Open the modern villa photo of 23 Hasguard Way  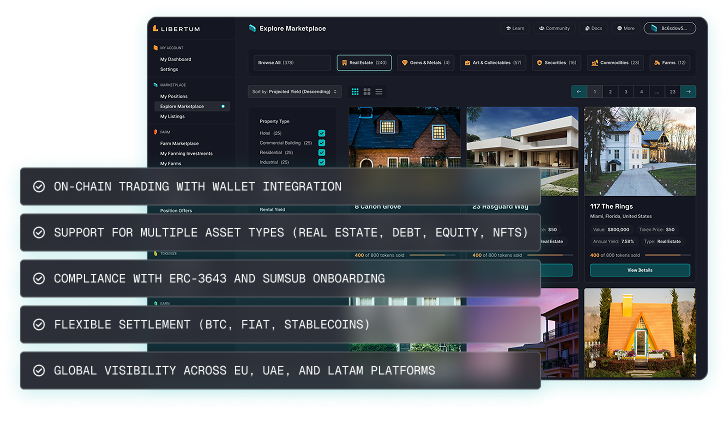point(522,137)
